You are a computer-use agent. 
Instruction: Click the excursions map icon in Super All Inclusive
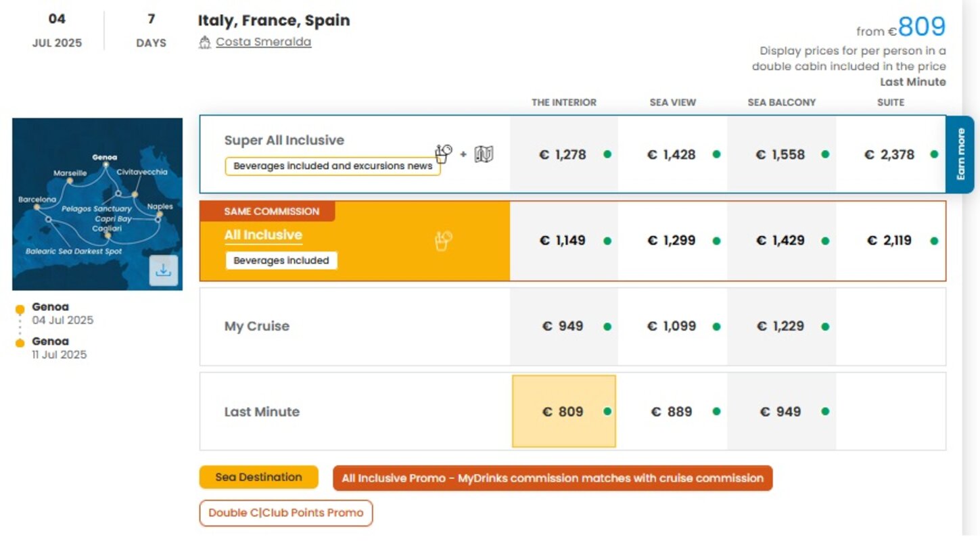pyautogui.click(x=484, y=155)
